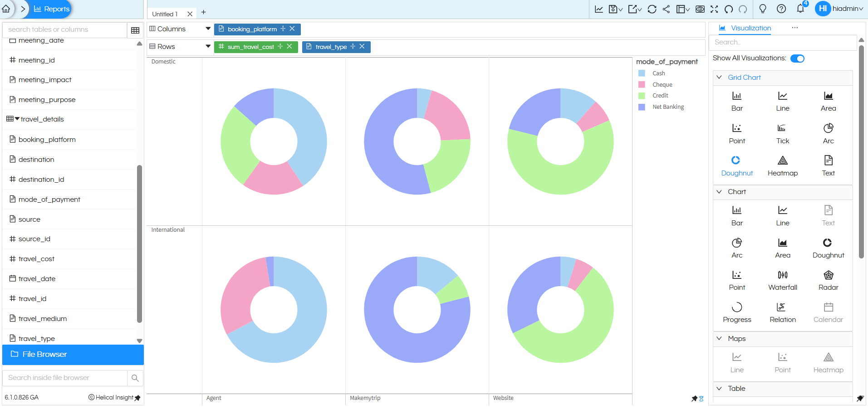The width and height of the screenshot is (868, 409).
Task: Select the Line map under Maps
Action: 736,362
